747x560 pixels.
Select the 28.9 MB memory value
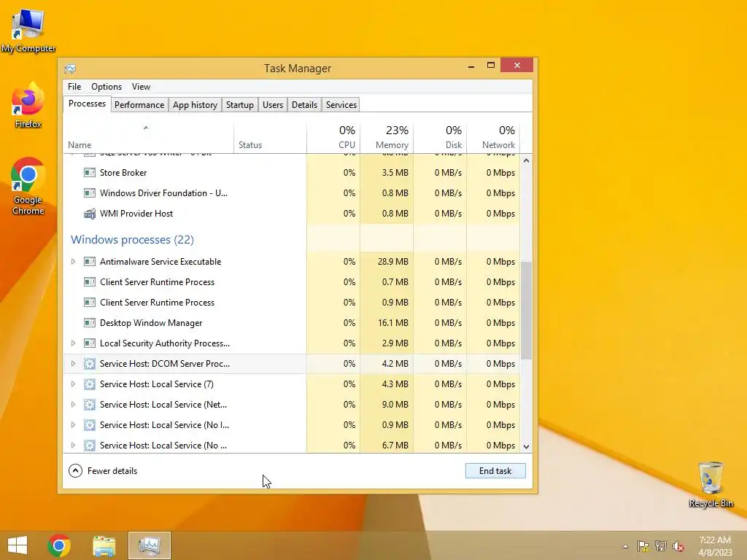(393, 262)
